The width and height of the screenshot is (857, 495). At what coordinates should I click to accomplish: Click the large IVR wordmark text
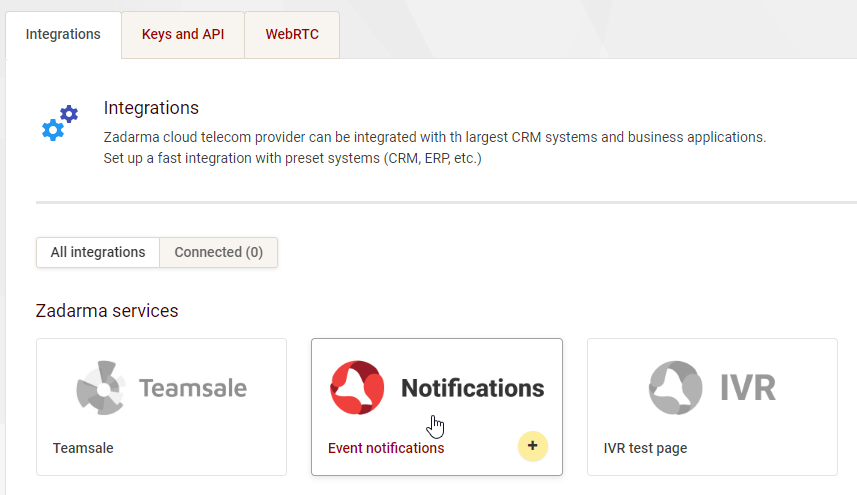click(x=748, y=388)
